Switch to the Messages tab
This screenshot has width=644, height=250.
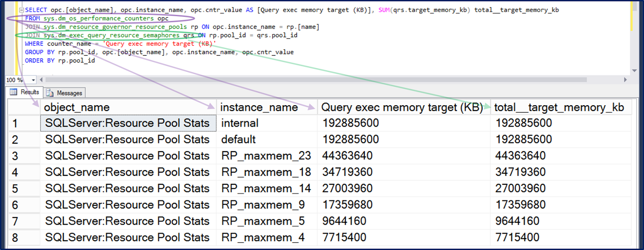64,93
